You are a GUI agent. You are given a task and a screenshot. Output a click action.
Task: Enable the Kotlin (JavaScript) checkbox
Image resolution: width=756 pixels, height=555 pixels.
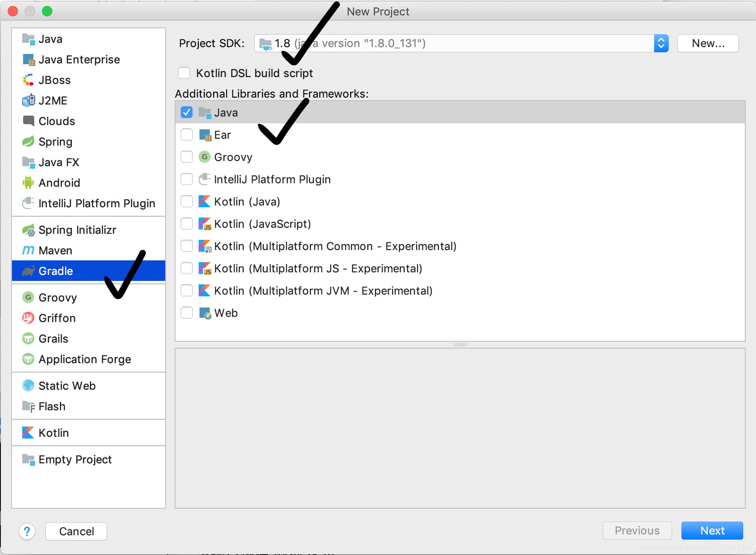pyautogui.click(x=187, y=224)
